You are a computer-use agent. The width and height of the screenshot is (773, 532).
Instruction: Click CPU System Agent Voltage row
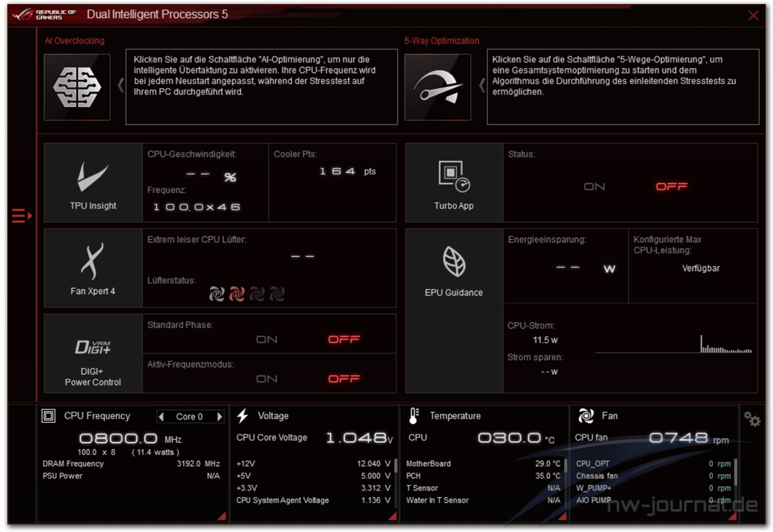[313, 500]
